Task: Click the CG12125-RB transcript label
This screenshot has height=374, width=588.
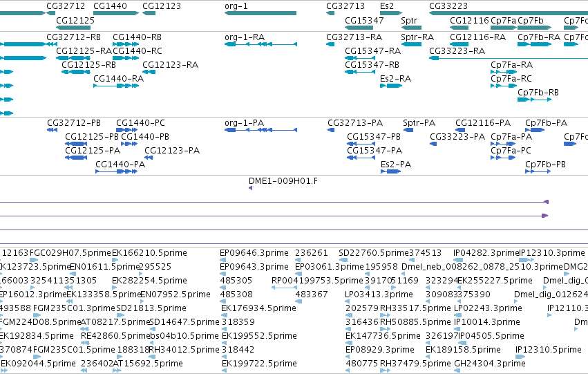Action: pyautogui.click(x=89, y=64)
